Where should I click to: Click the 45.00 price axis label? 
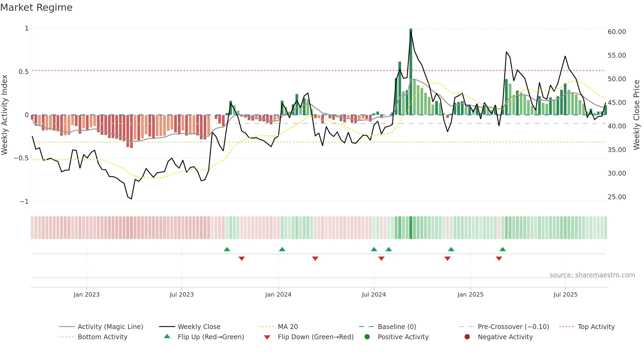617,102
